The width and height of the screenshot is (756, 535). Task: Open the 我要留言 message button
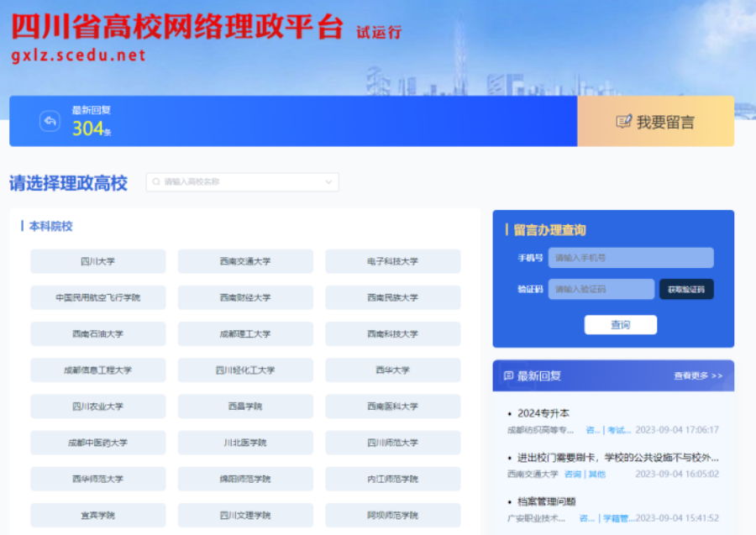click(x=655, y=122)
